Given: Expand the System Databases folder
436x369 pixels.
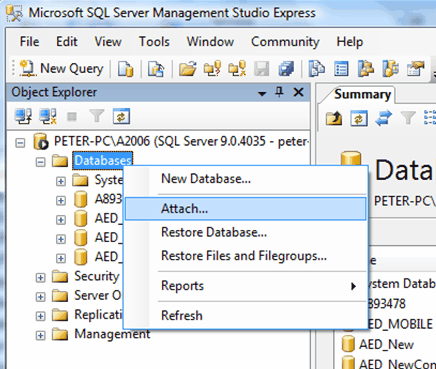Looking at the screenshot, I should pyautogui.click(x=61, y=181).
